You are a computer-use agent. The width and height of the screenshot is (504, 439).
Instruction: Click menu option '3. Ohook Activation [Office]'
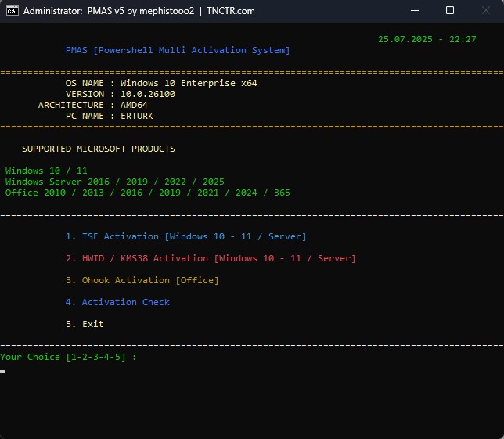(x=142, y=280)
